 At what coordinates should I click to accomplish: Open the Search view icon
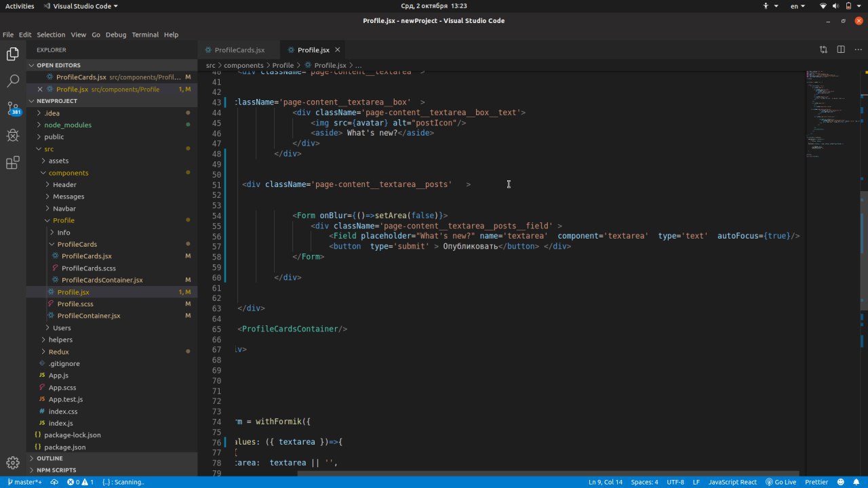[13, 81]
